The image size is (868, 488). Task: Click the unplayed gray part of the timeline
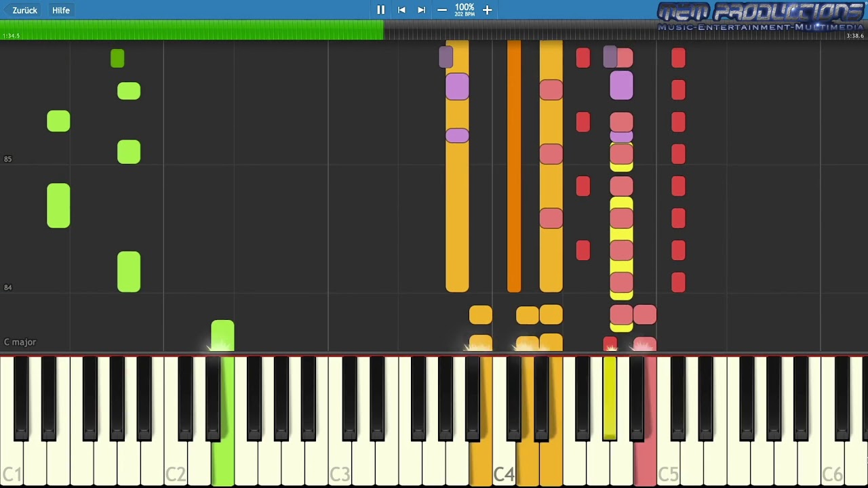[x=625, y=30]
